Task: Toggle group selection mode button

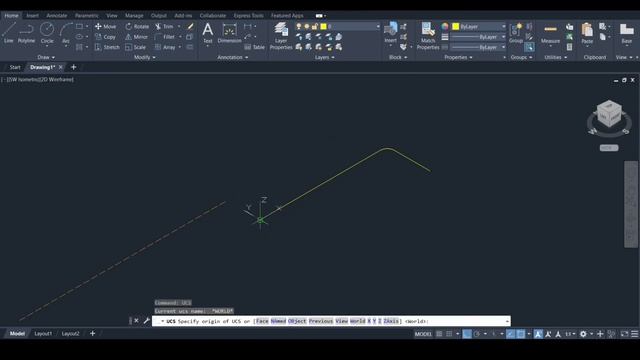Action: click(529, 47)
